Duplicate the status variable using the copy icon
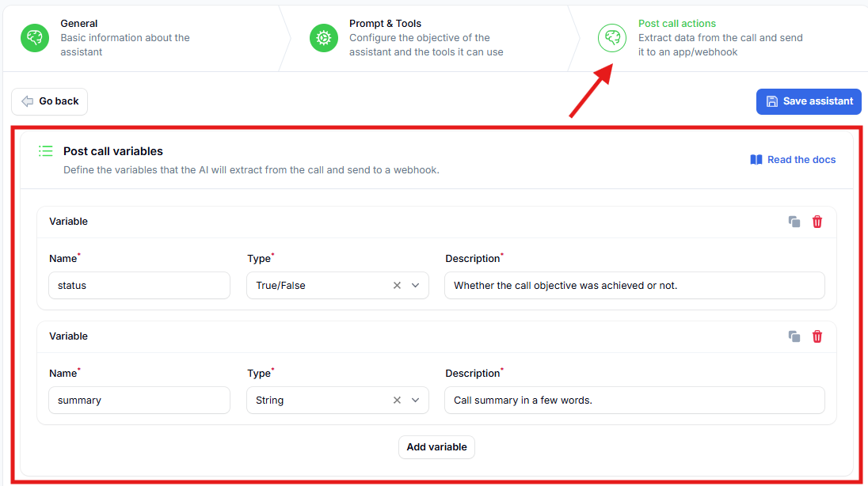 coord(794,222)
